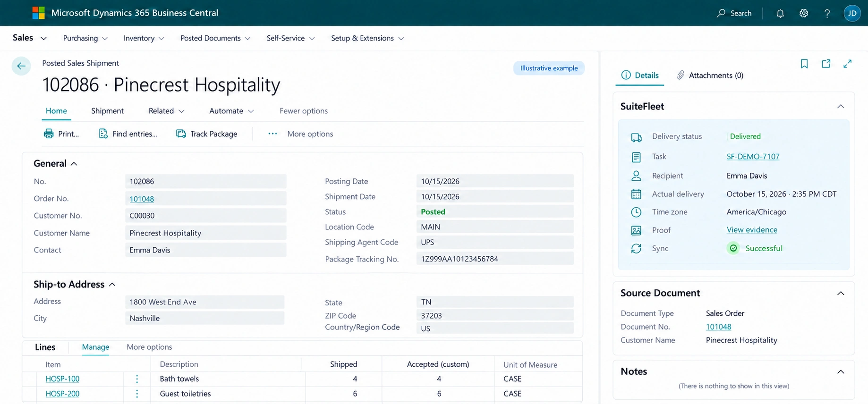The image size is (868, 404).
Task: Select the Details tab
Action: [640, 76]
